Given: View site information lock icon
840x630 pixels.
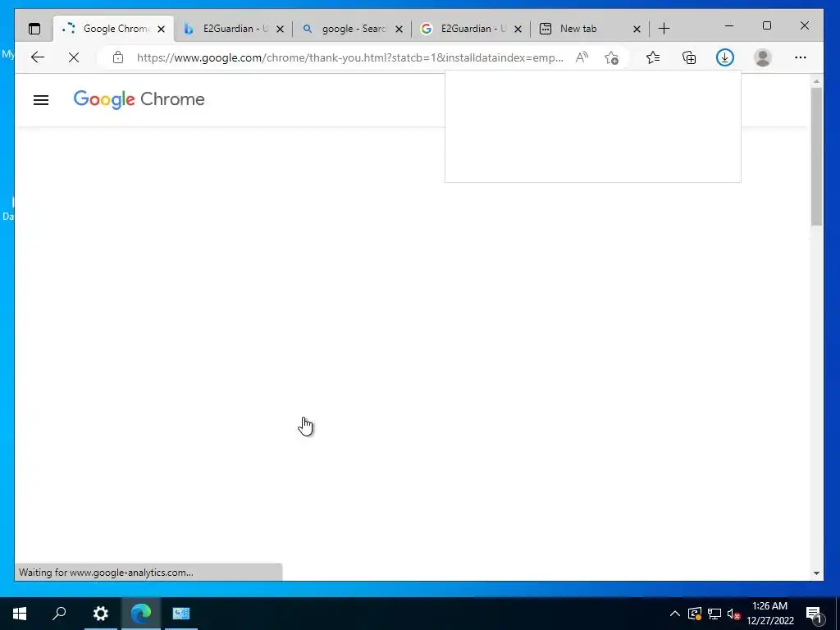Looking at the screenshot, I should point(118,57).
